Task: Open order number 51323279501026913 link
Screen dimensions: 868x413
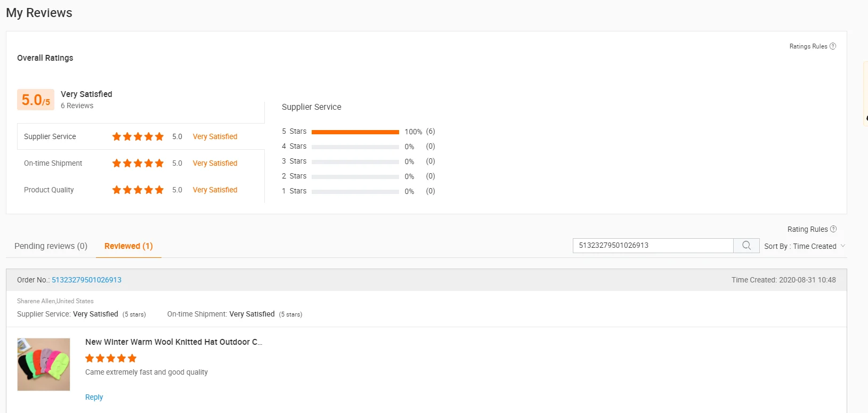Action: pos(86,280)
